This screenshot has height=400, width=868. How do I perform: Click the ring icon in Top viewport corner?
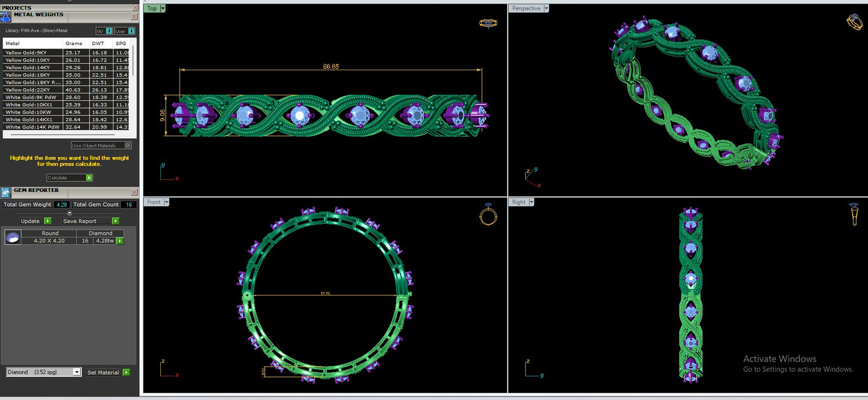point(488,23)
